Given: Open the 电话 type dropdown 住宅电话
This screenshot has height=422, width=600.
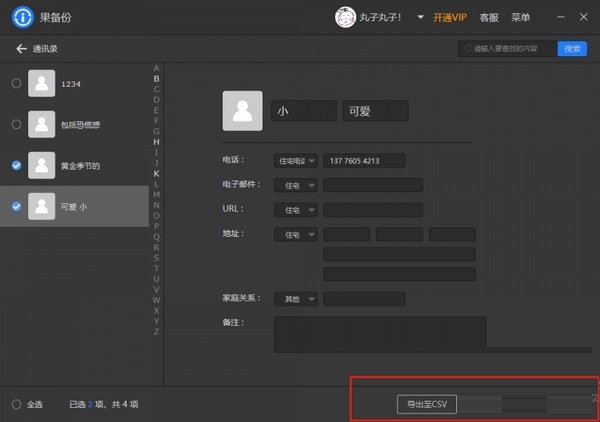Looking at the screenshot, I should click(296, 161).
